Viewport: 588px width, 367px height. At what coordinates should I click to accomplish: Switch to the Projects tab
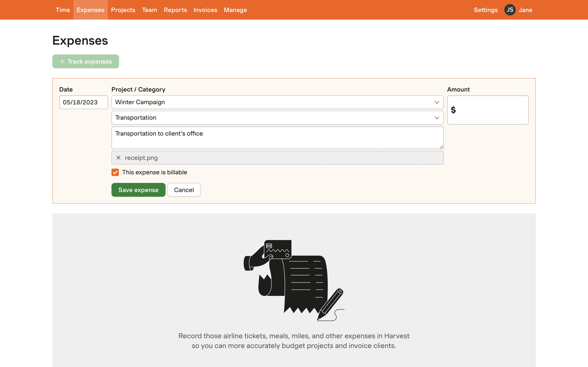[123, 10]
